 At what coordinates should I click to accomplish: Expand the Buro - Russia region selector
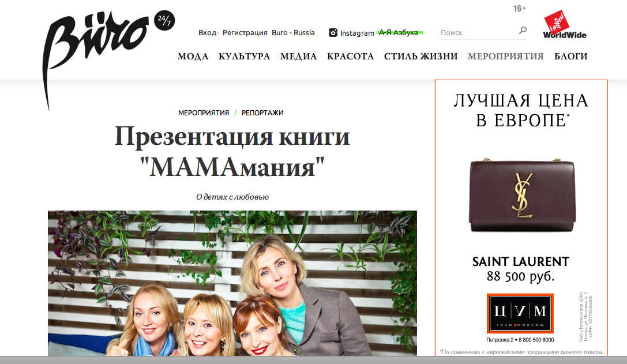pos(293,33)
